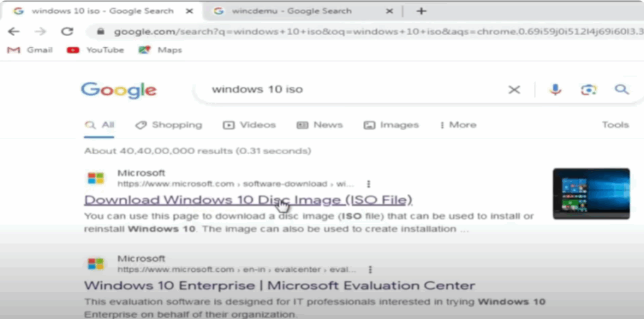This screenshot has width=644, height=319.
Task: Click the browser forward arrow
Action: point(40,31)
